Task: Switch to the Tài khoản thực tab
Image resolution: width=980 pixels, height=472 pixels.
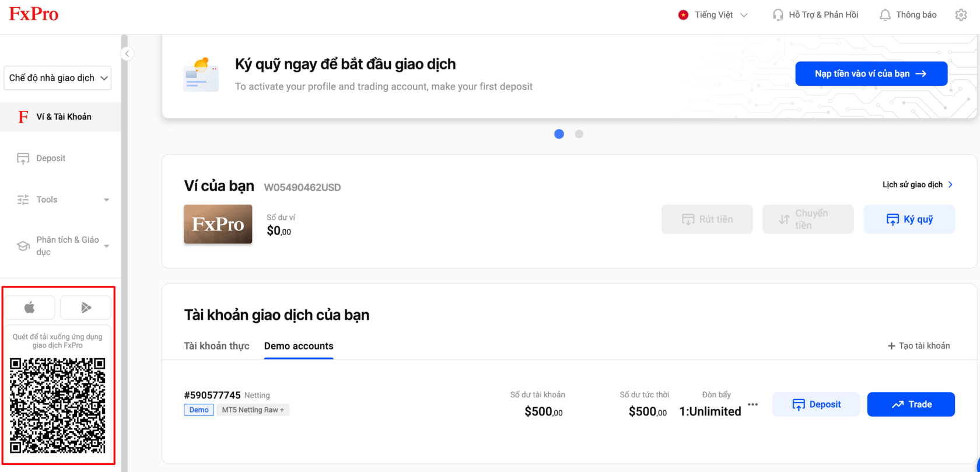Action: tap(216, 346)
